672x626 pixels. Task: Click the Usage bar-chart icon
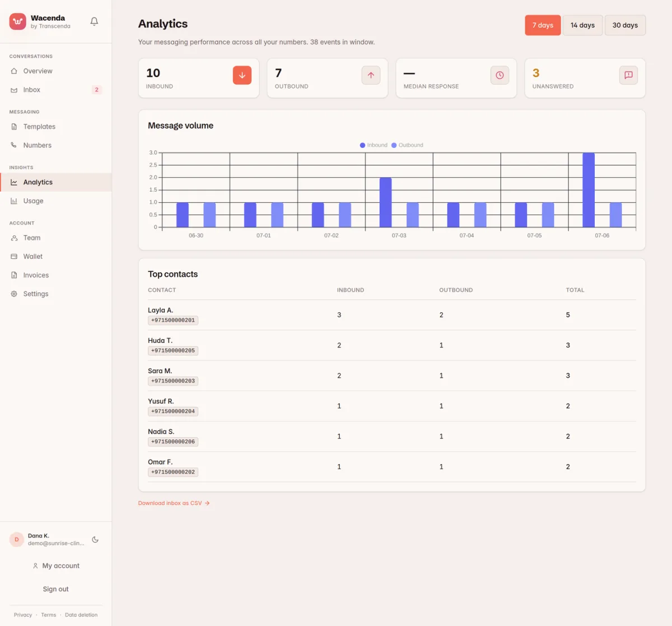(14, 201)
